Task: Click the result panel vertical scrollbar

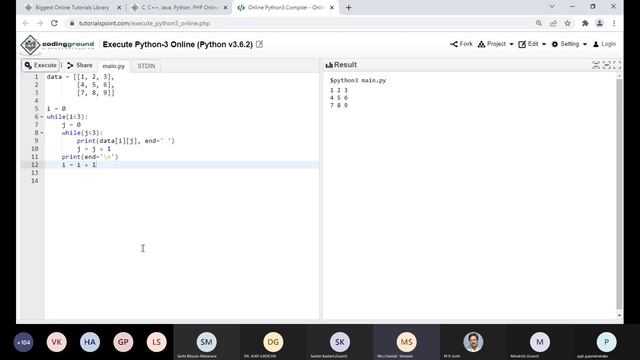Action: coord(619,194)
